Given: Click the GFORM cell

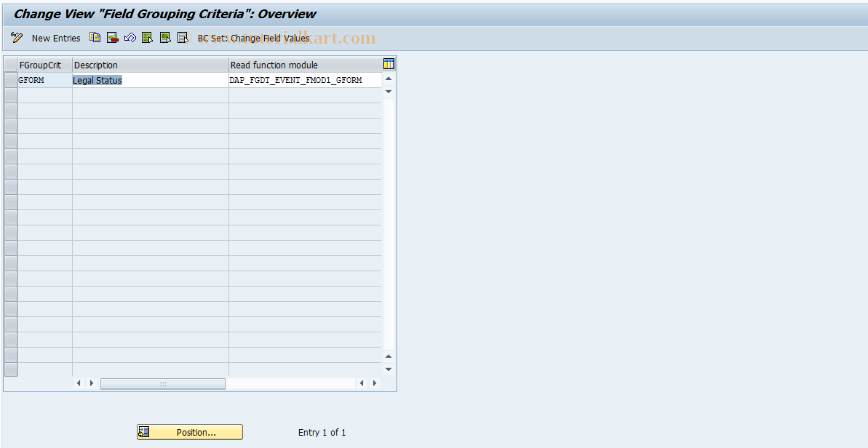Looking at the screenshot, I should [45, 80].
